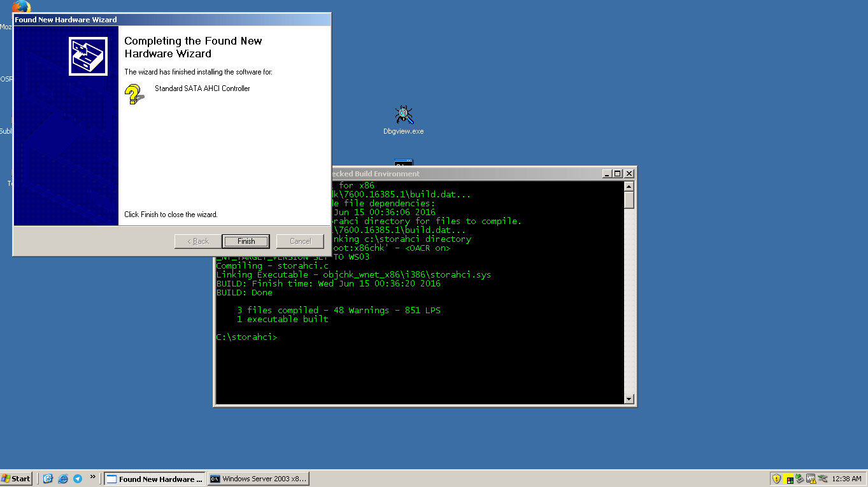Click the console scrollbar up arrow

(629, 187)
